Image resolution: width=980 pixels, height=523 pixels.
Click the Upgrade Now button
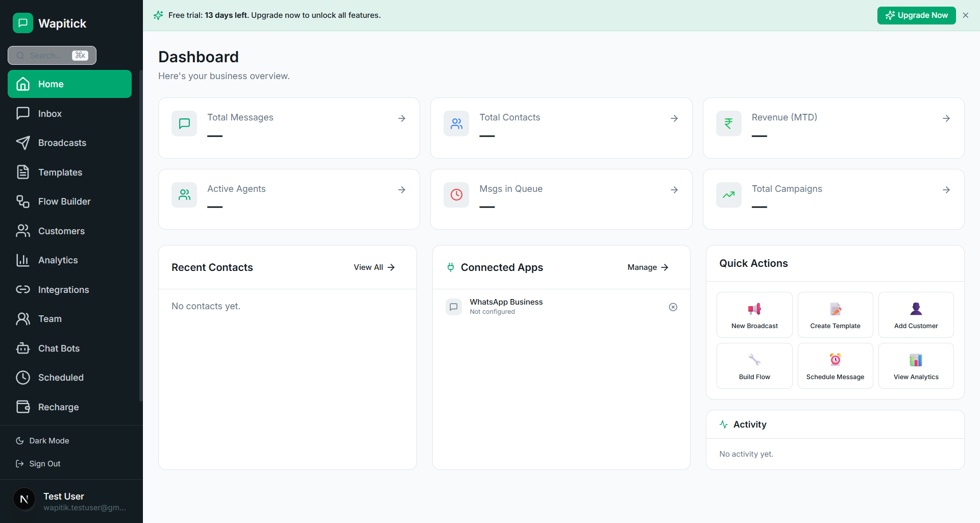[916, 15]
